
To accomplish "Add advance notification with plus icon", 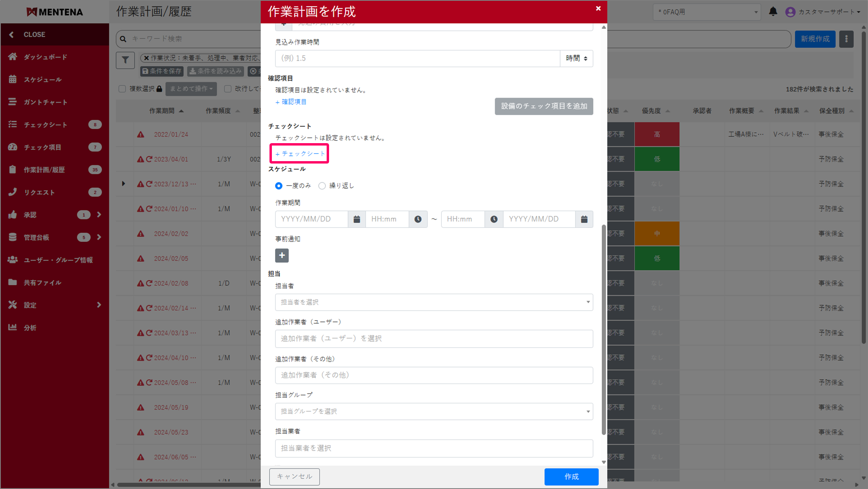I will tap(282, 255).
